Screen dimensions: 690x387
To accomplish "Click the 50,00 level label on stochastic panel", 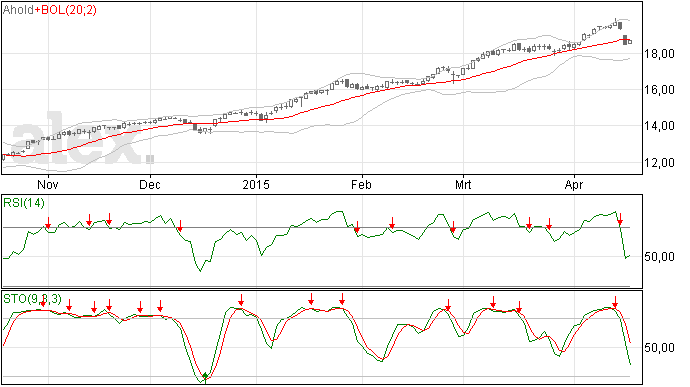I will (x=659, y=348).
